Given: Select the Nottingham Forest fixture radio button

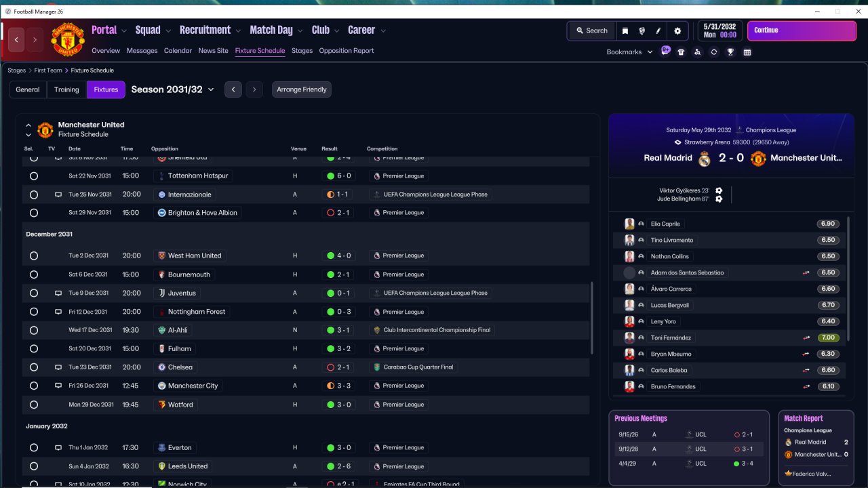Looking at the screenshot, I should click(34, 312).
